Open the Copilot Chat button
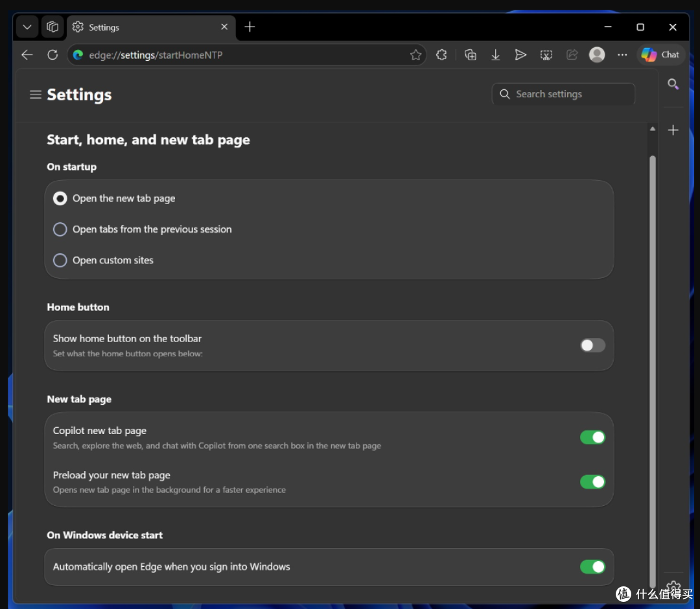The height and width of the screenshot is (609, 700). pos(660,55)
